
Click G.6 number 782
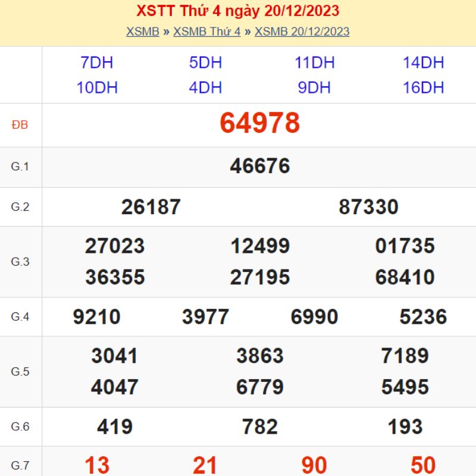pos(260,427)
